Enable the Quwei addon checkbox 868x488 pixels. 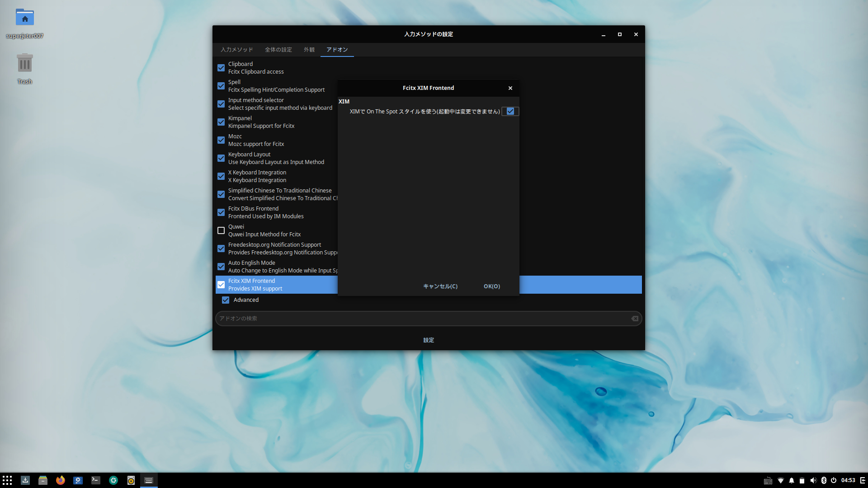(x=221, y=230)
